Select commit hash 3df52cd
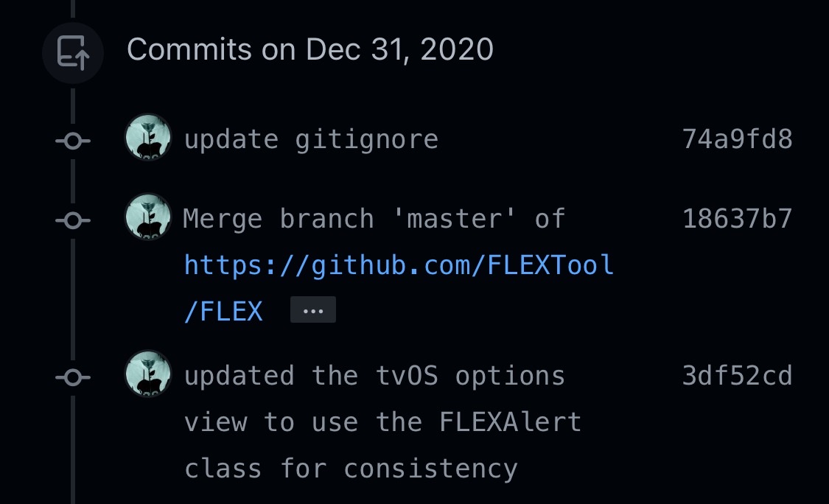 coord(737,375)
